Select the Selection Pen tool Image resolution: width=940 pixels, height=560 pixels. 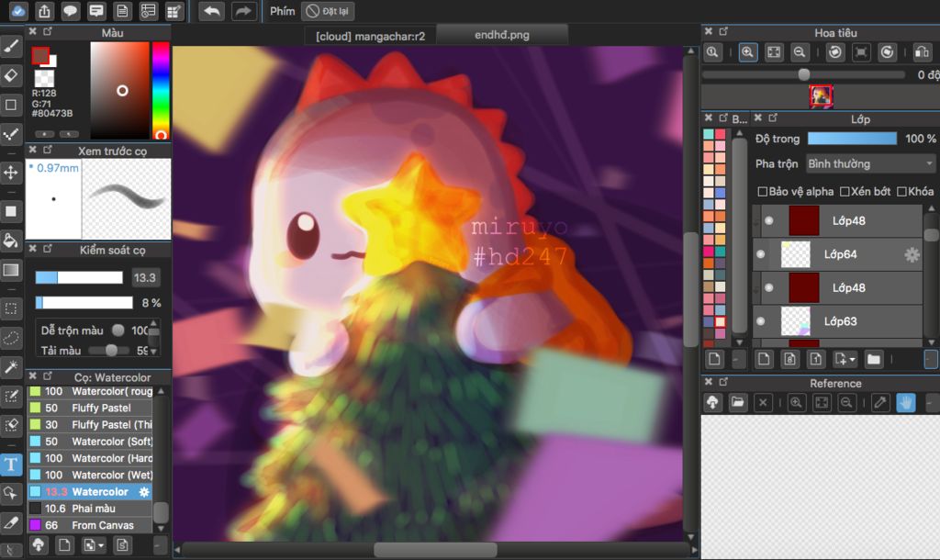(11, 396)
